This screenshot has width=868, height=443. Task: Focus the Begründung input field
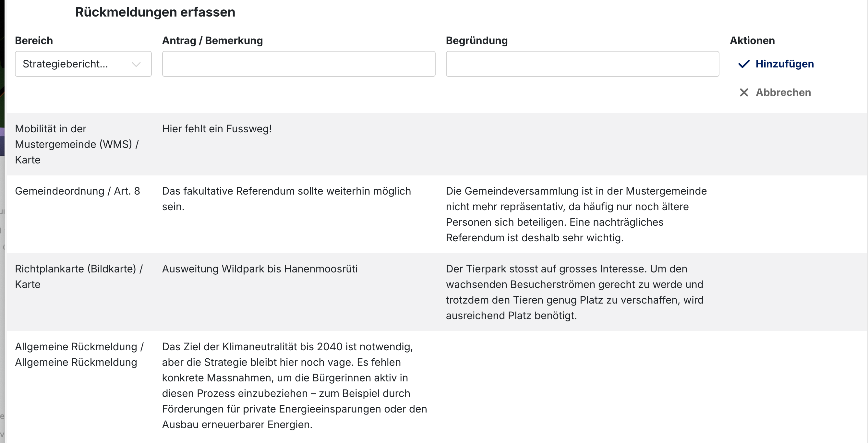tap(582, 64)
